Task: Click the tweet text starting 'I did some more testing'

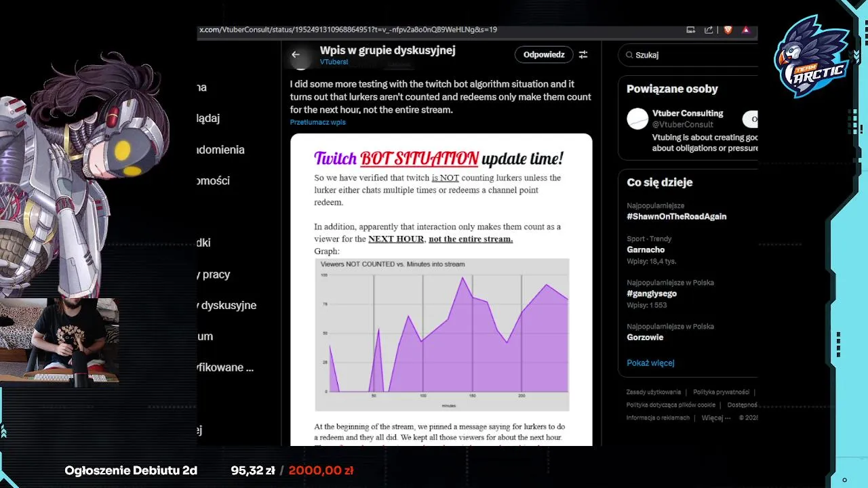Action: tap(441, 97)
